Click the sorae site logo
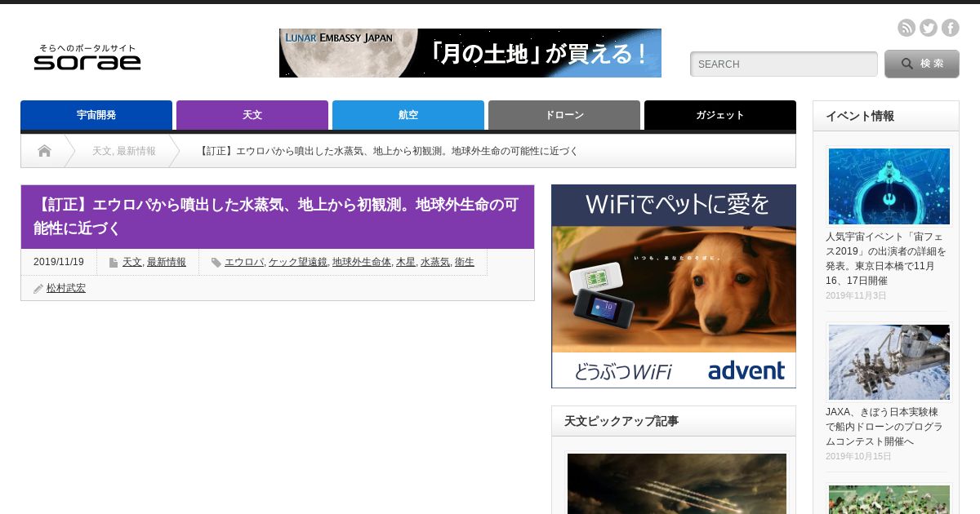 (x=87, y=57)
